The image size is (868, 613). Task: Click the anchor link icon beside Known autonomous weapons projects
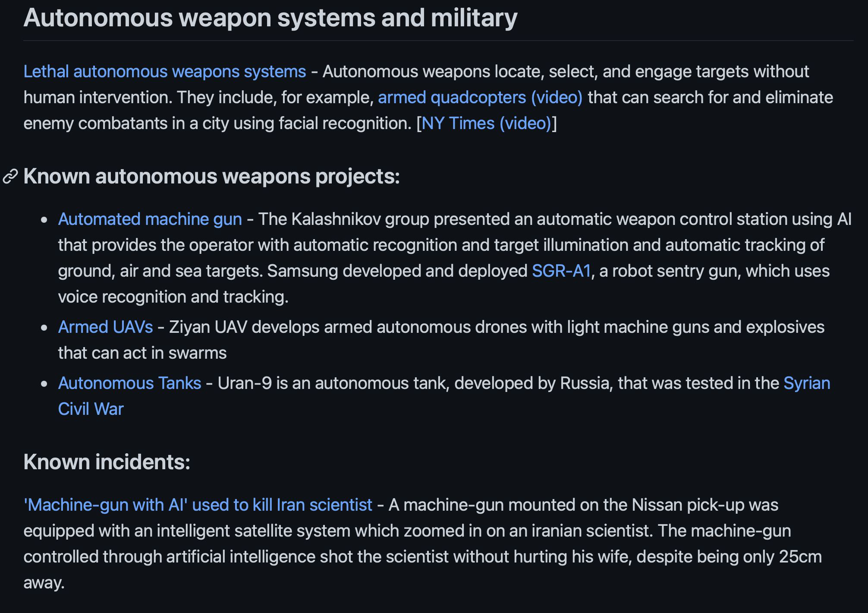(x=10, y=177)
